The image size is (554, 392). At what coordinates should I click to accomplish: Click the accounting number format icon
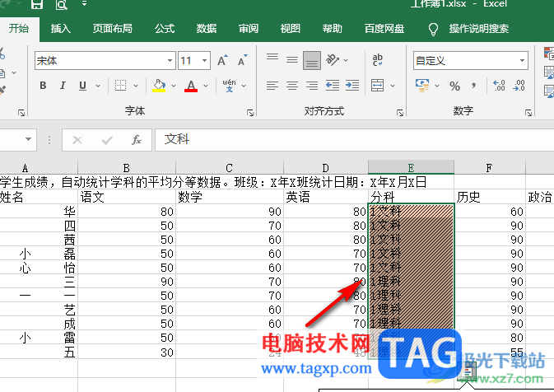tap(422, 86)
